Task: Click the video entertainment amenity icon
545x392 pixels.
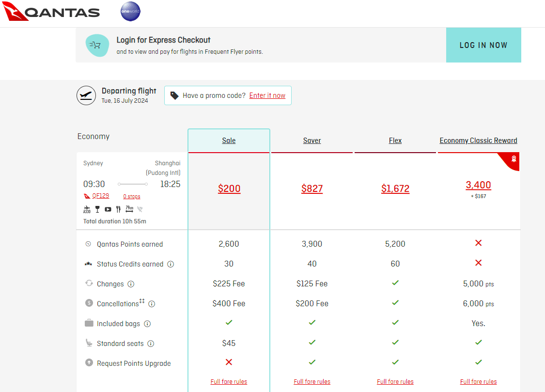Action: pos(108,209)
